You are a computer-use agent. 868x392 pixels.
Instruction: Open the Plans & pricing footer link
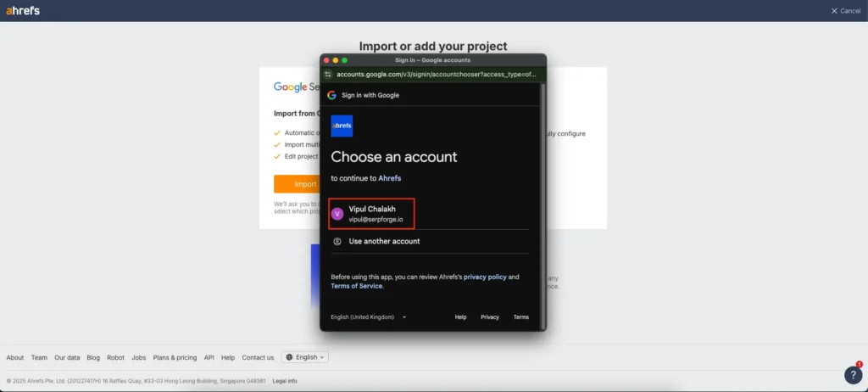pyautogui.click(x=175, y=357)
